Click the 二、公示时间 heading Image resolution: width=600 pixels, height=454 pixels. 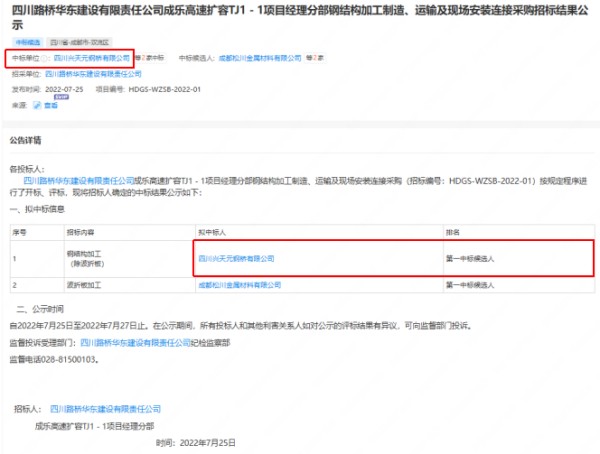[40, 309]
